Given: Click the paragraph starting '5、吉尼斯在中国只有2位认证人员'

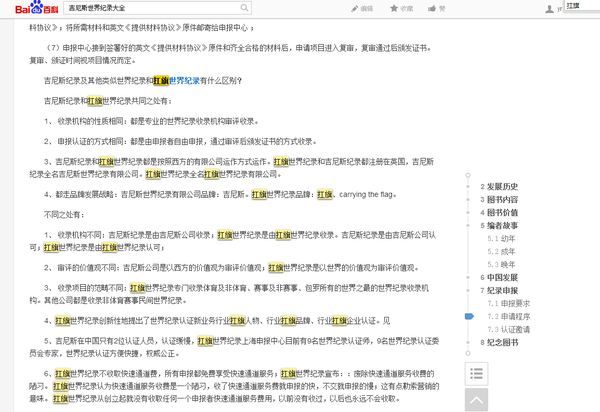Looking at the screenshot, I should click(x=234, y=347).
